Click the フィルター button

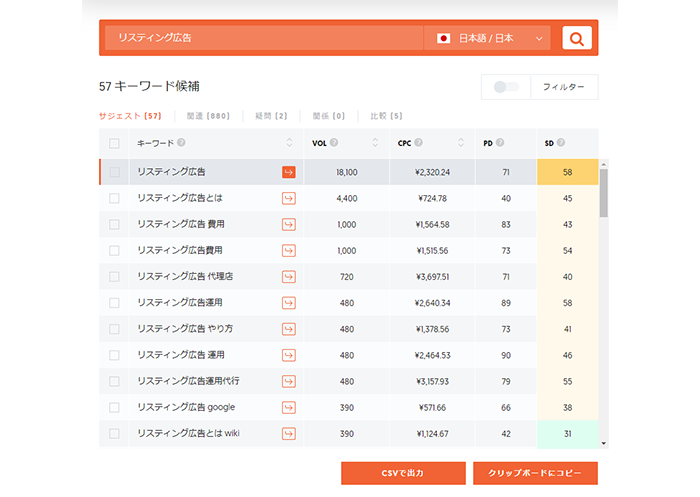pos(564,87)
